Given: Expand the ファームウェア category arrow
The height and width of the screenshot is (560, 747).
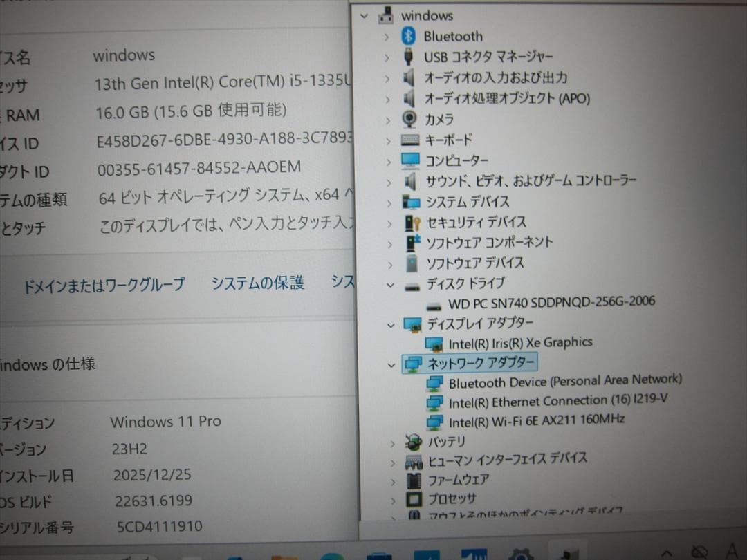Looking at the screenshot, I should click(393, 482).
